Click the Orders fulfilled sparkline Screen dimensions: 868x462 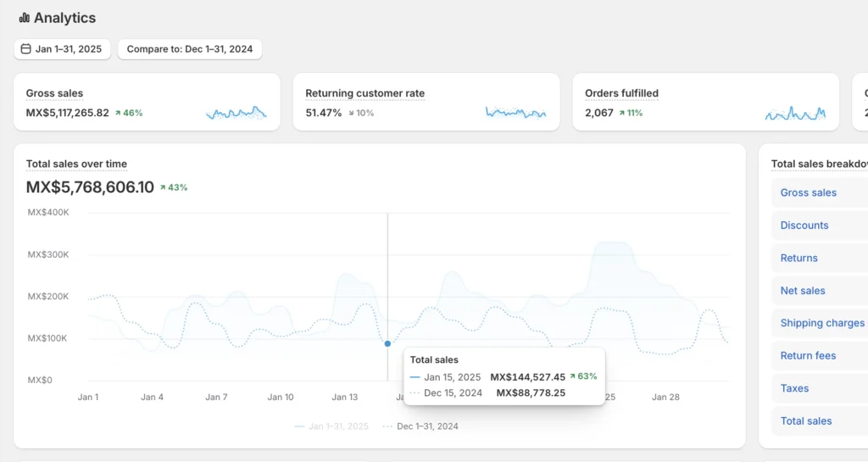[x=795, y=114]
